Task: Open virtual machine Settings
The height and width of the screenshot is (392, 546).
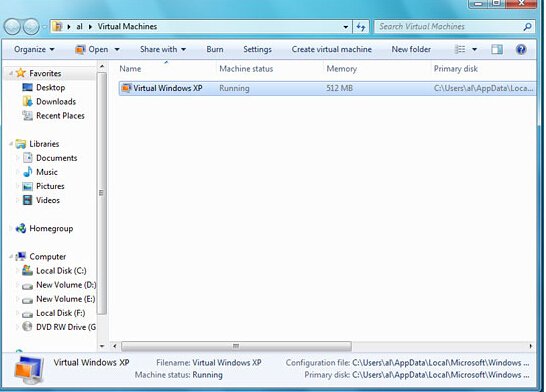Action: click(257, 49)
